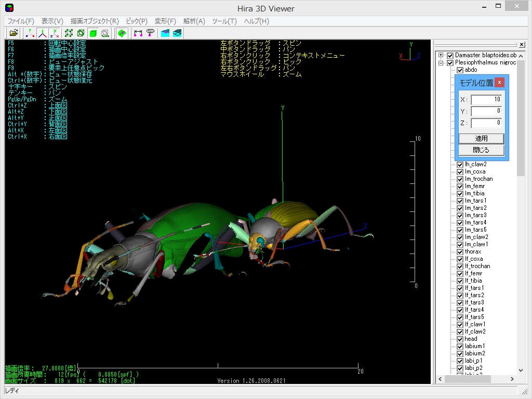This screenshot has width=532, height=399.
Task: Click the sphere-in-cube drawing mode icon
Action: tap(81, 33)
